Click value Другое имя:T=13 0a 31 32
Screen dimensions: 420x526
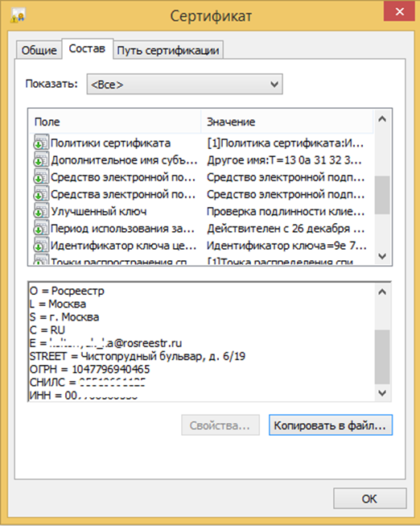pos(284,160)
